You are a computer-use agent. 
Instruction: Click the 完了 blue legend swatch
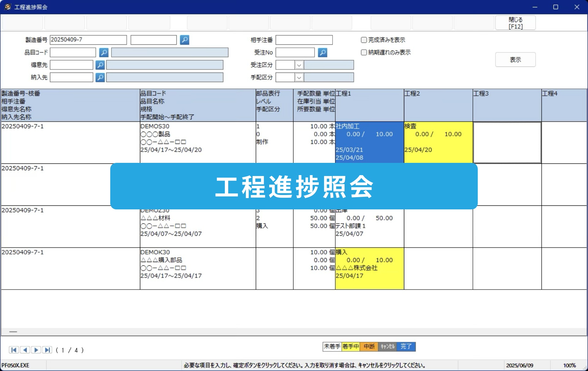pyautogui.click(x=406, y=347)
